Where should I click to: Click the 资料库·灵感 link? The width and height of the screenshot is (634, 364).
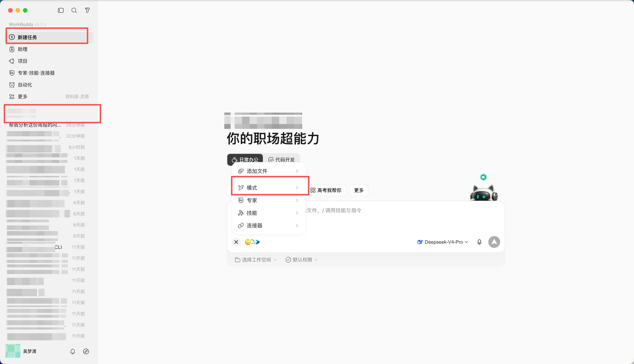tap(77, 96)
